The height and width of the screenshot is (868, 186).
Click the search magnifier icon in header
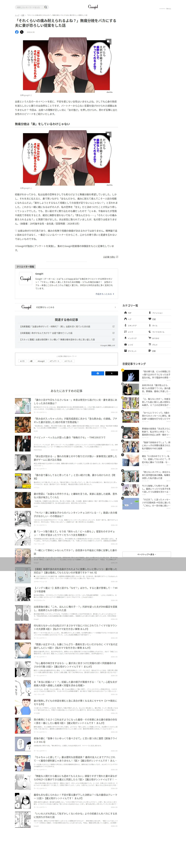tap(46, 7)
